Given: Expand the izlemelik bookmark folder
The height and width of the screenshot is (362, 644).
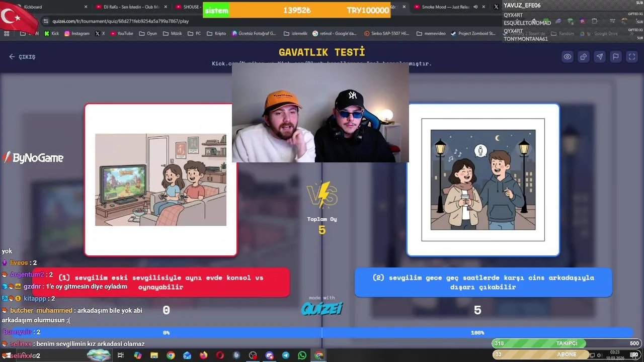Looking at the screenshot, I should [x=295, y=34].
